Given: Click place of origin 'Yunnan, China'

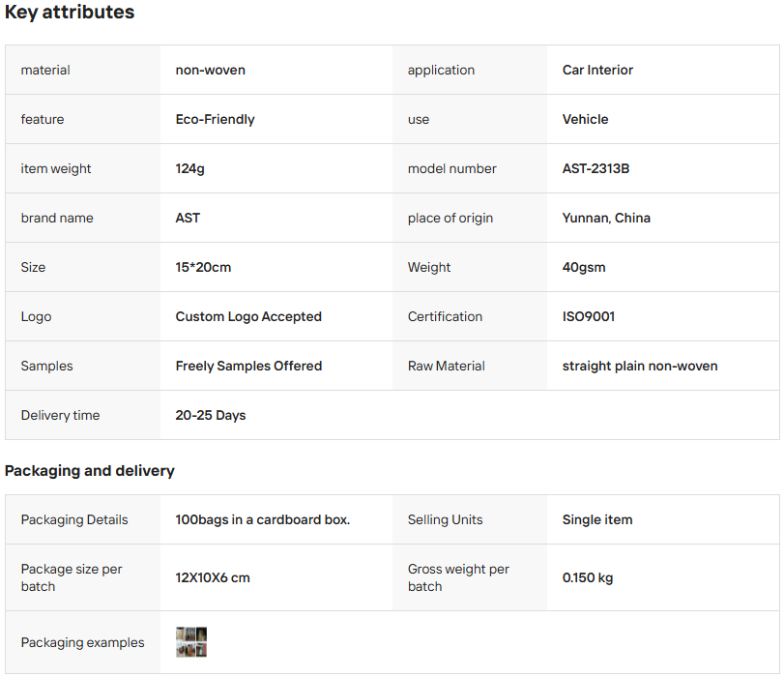Looking at the screenshot, I should pyautogui.click(x=606, y=218).
